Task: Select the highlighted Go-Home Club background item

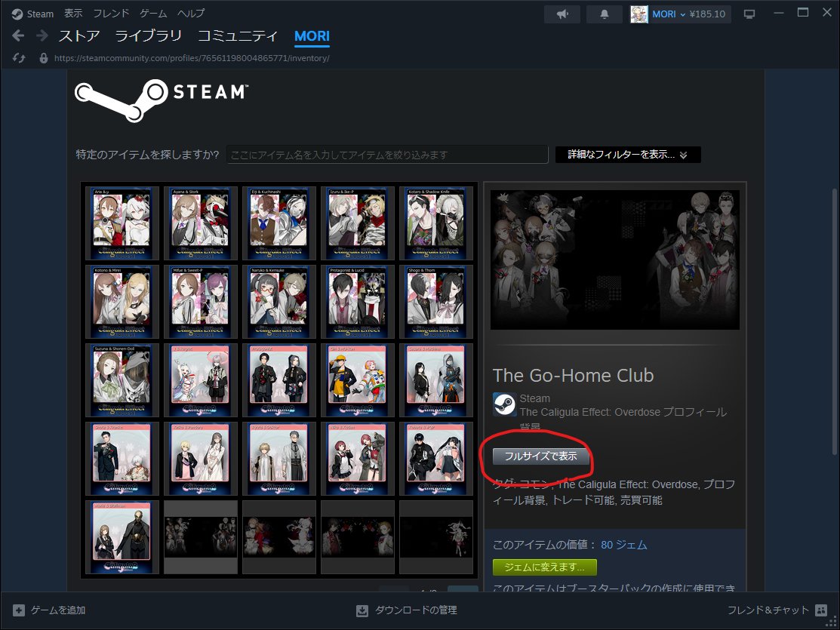Action: point(200,536)
